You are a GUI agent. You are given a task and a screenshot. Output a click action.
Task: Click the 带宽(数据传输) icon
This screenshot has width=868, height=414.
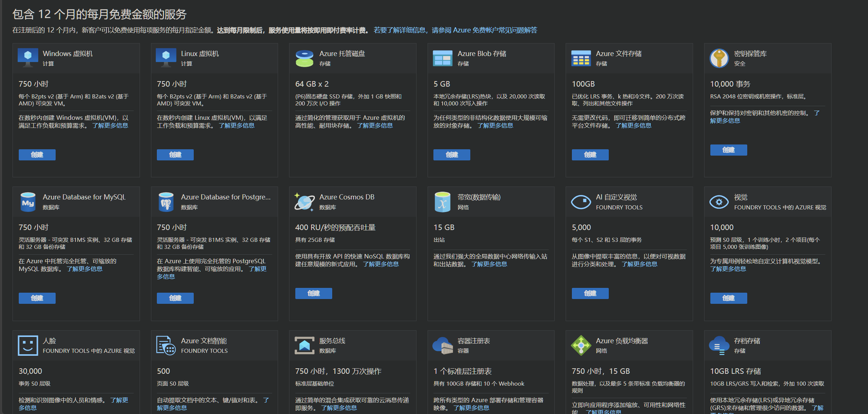[x=443, y=202]
